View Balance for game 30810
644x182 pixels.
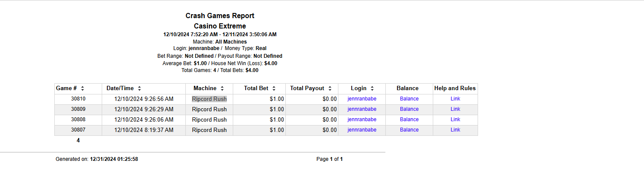click(x=409, y=99)
